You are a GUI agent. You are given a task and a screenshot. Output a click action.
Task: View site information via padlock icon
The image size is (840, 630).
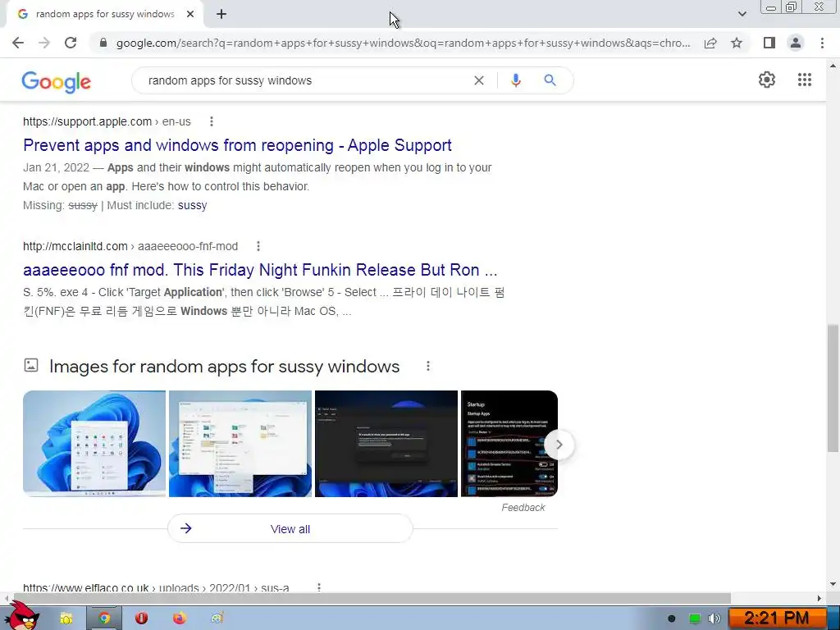[103, 43]
